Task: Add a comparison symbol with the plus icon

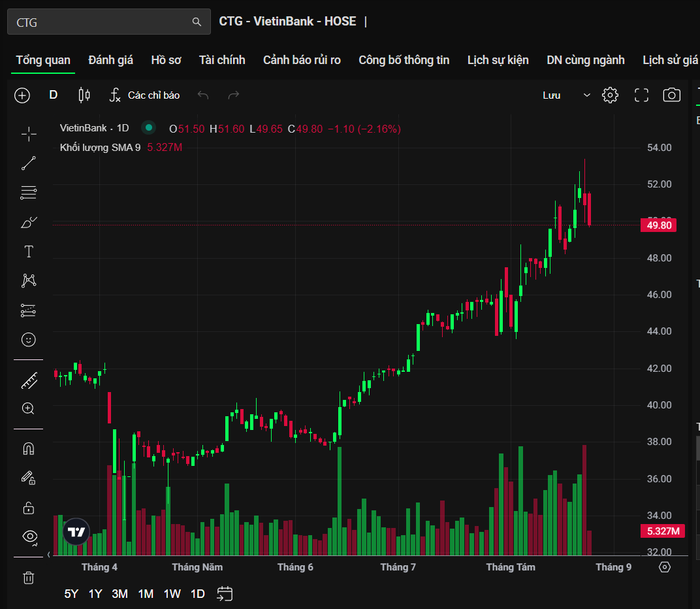Action: pyautogui.click(x=22, y=95)
